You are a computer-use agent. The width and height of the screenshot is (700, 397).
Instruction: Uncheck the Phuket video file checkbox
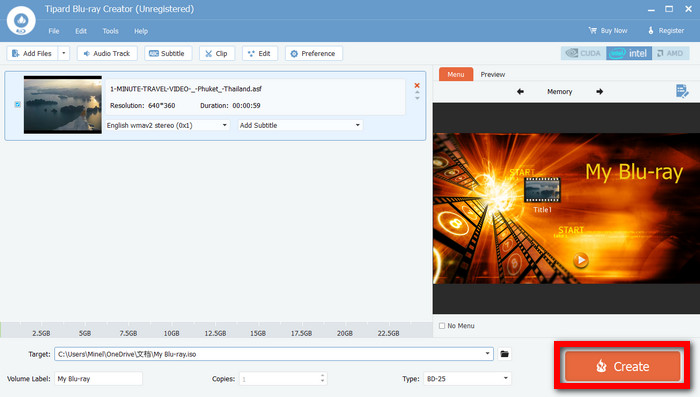[x=17, y=104]
